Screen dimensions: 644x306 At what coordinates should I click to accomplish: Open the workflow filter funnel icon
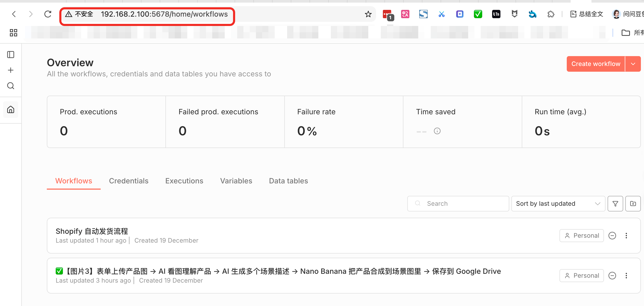615,204
